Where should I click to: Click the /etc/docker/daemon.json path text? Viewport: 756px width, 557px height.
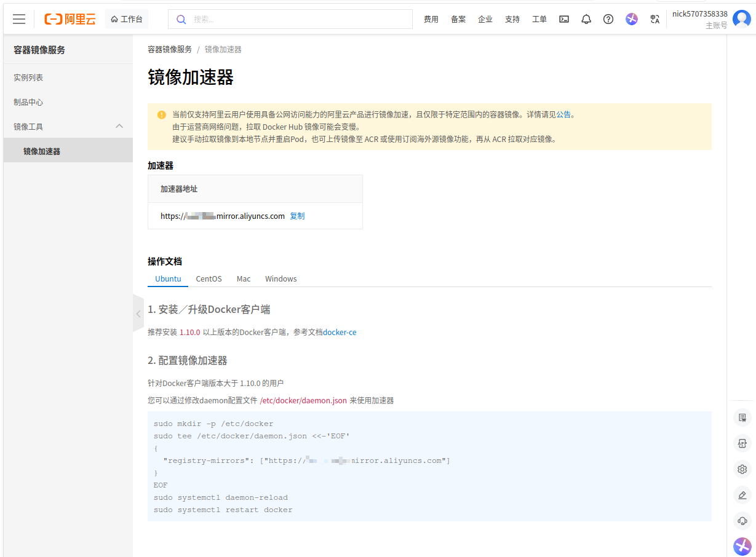(303, 400)
